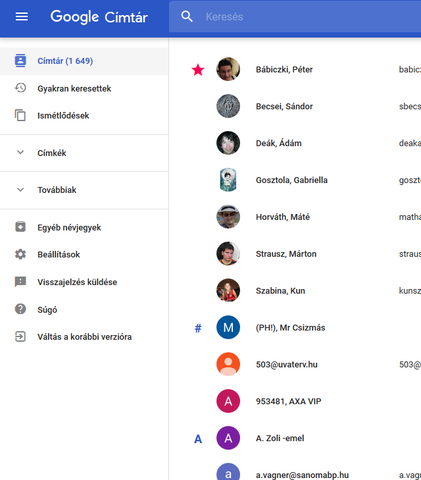Click the Beállítások gear icon
Screen dimensions: 421x480
point(20,254)
